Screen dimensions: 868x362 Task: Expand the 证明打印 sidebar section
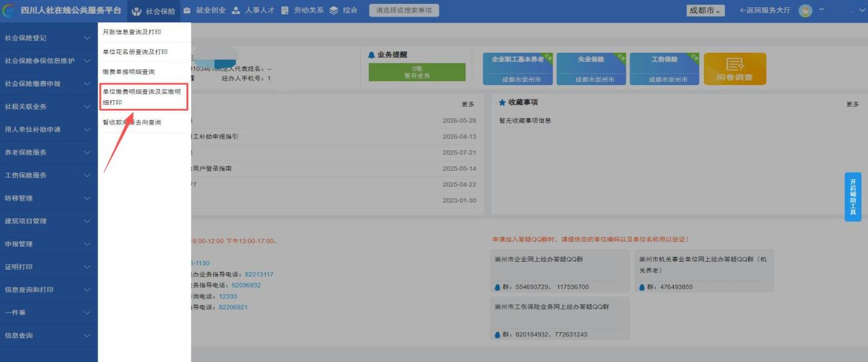[x=49, y=267]
